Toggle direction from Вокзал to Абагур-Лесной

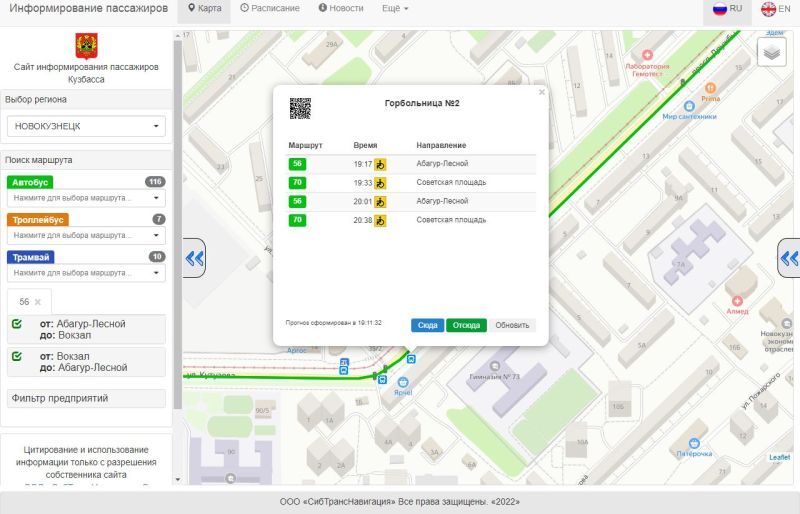click(17, 355)
